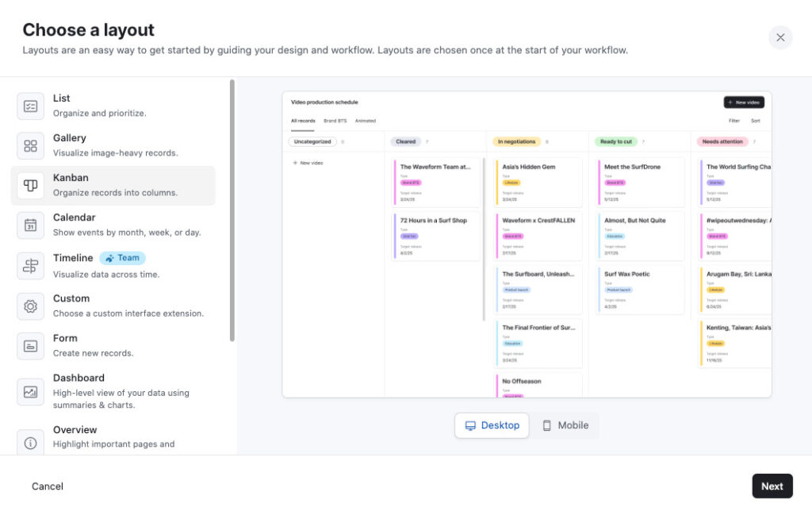Image resolution: width=812 pixels, height=515 pixels.
Task: Switch the preview to Mobile view
Action: point(565,425)
